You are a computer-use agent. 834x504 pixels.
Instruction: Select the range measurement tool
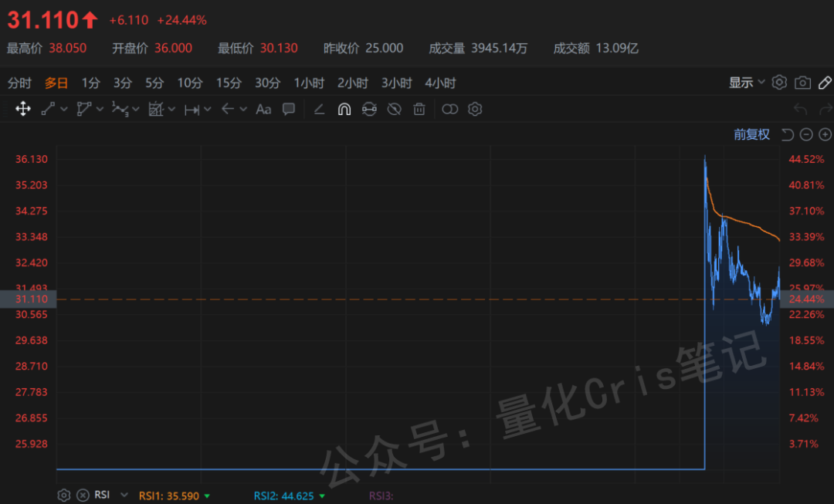tap(192, 110)
